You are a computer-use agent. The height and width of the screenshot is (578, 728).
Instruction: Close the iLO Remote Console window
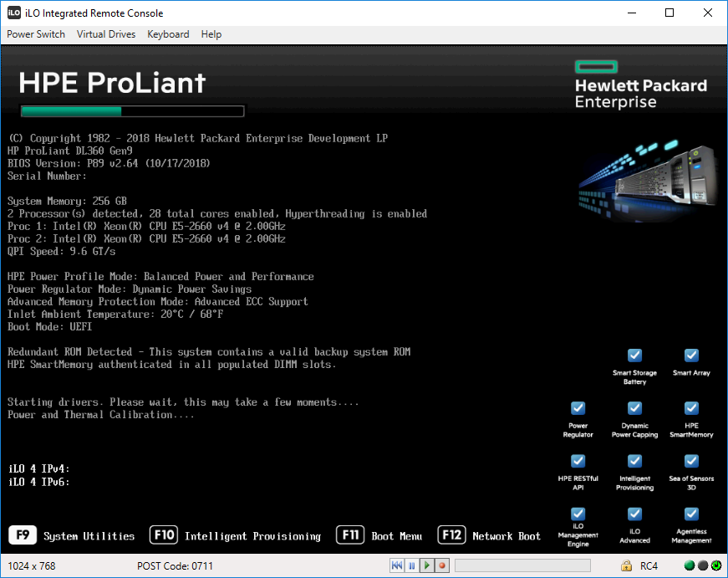708,13
